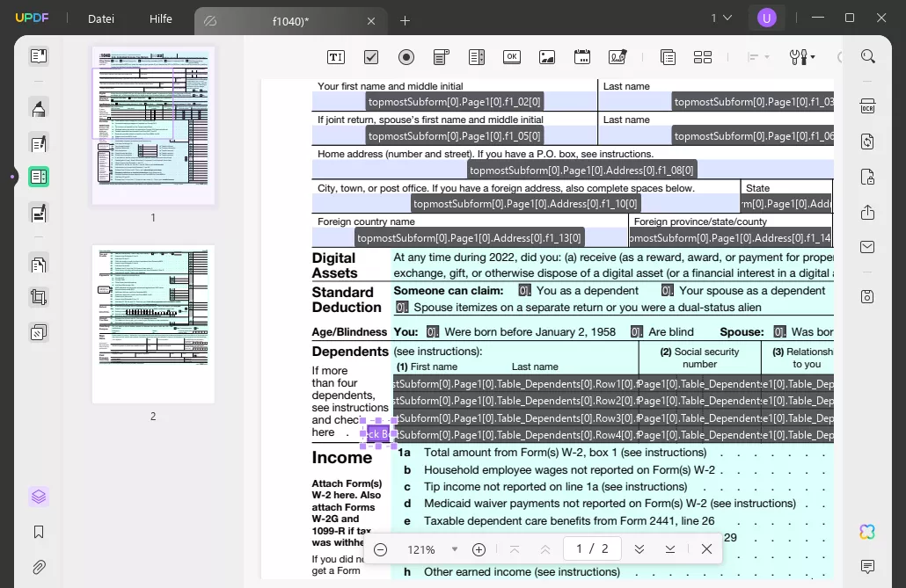This screenshot has width=906, height=588.
Task: Go to the last page arrow
Action: click(x=669, y=549)
